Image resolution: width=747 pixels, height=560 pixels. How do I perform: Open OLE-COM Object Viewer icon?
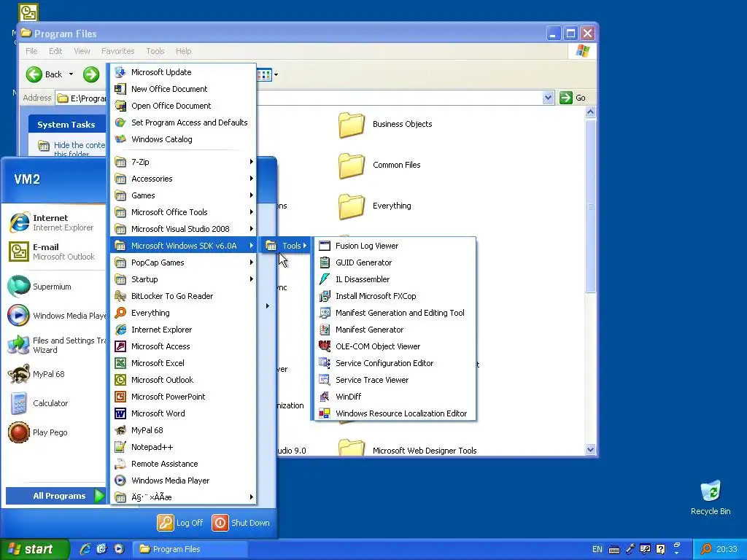[325, 346]
